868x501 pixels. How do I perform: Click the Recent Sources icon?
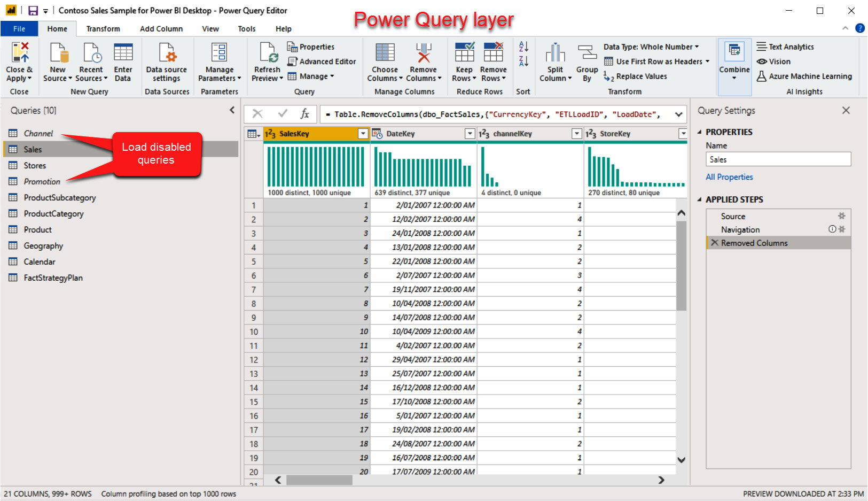(91, 52)
